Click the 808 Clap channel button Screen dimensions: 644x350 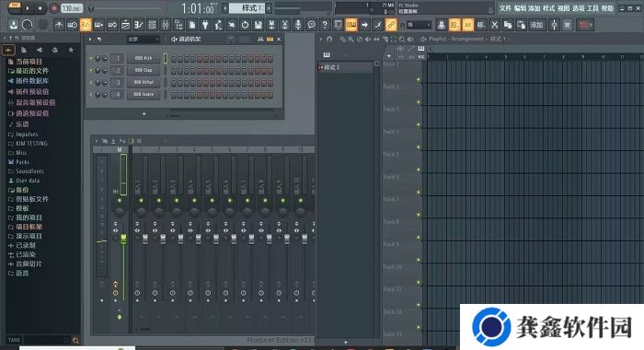tap(144, 70)
